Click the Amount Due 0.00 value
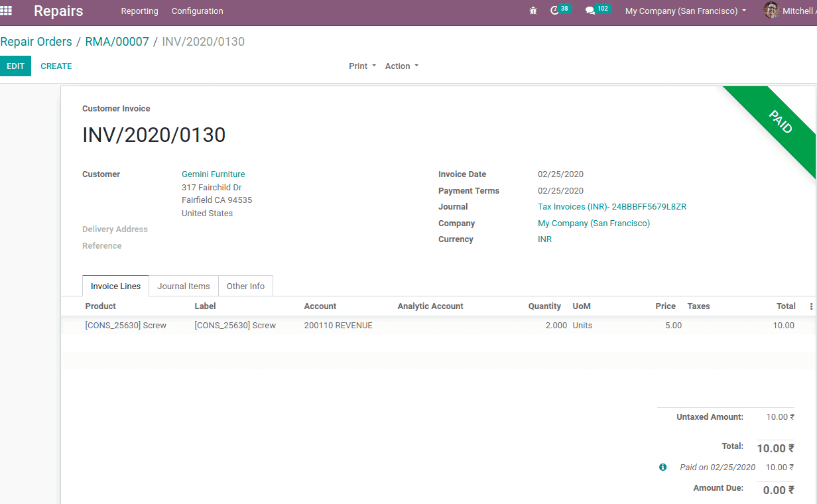This screenshot has width=817, height=504. point(779,490)
